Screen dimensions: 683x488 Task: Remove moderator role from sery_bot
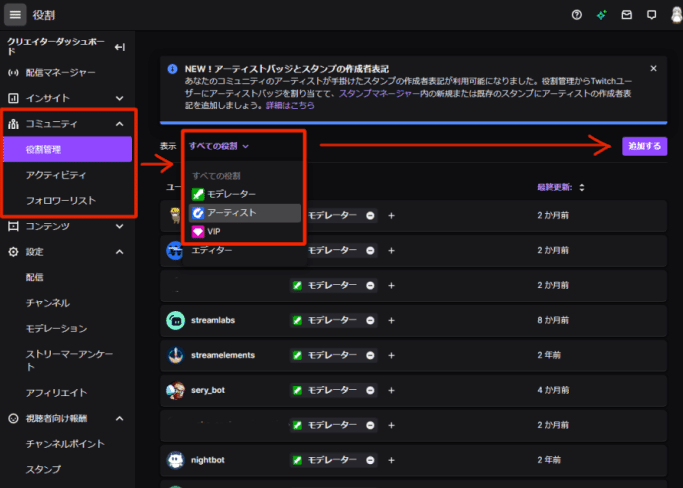click(370, 390)
